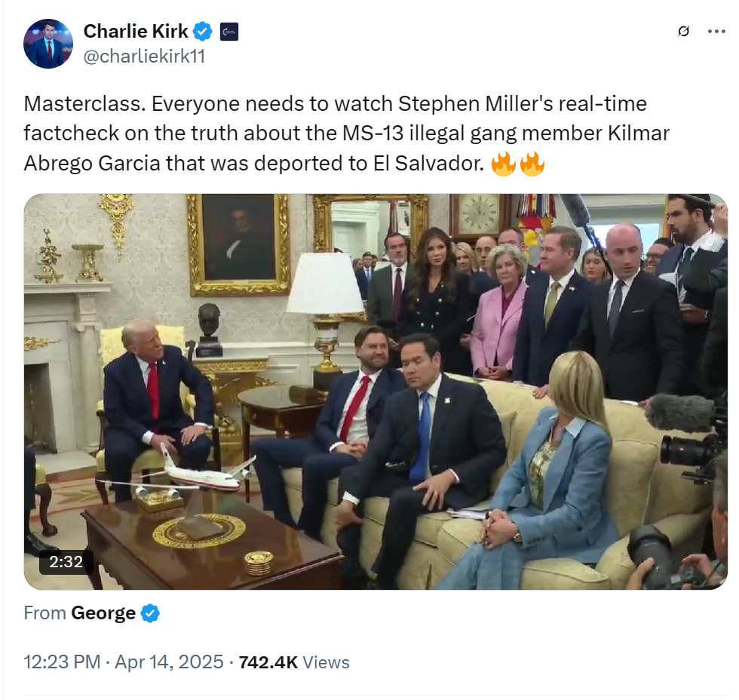This screenshot has height=700, width=739.
Task: Open the three-dot more options menu
Action: click(x=716, y=32)
